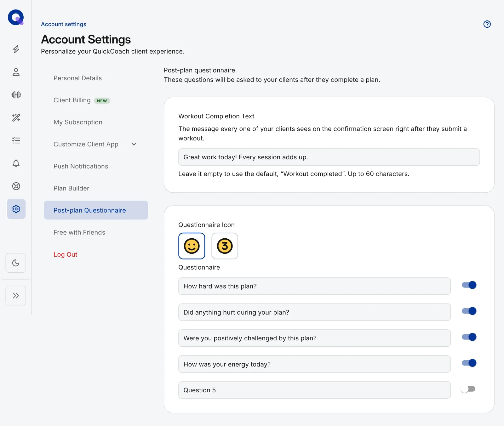
Task: Disable the 'How was your energy today?' toggle
Action: tap(469, 363)
